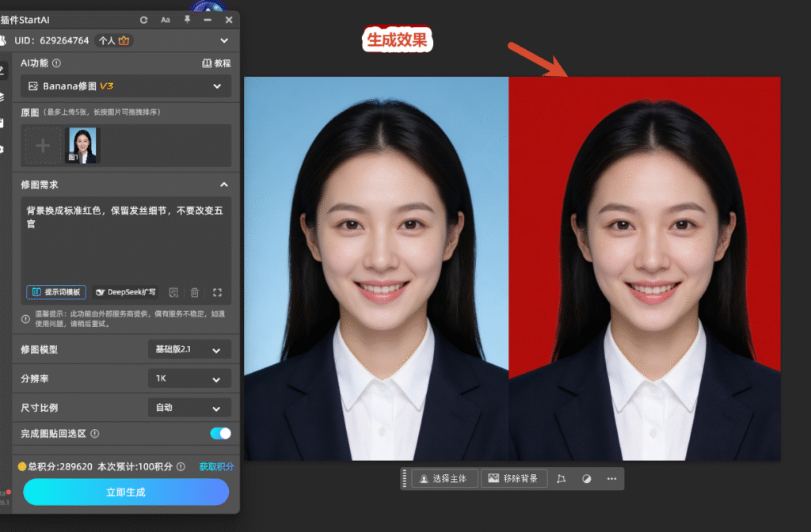Screen dimensions: 811x532
Task: Open the 提示词模板 prompt templates
Action: (x=56, y=292)
